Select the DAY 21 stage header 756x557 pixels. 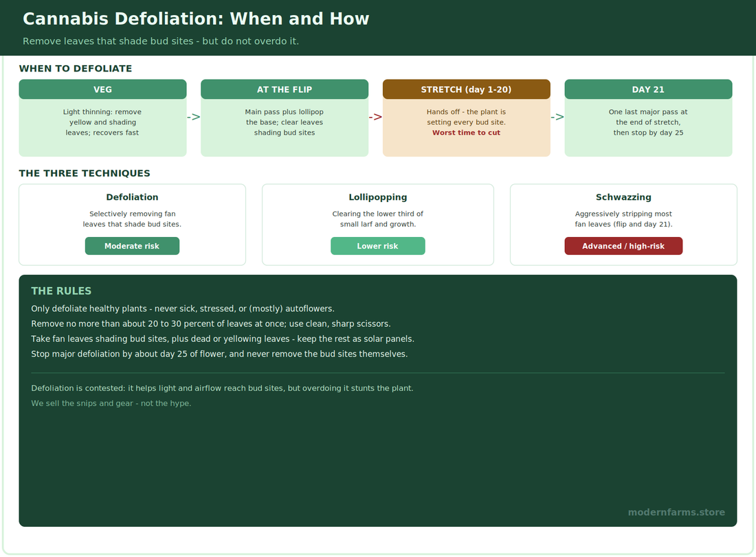648,89
